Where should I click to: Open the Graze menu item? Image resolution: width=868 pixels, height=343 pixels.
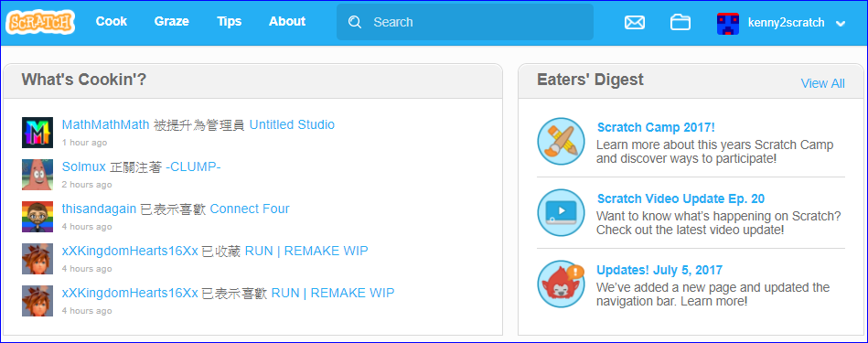(172, 22)
